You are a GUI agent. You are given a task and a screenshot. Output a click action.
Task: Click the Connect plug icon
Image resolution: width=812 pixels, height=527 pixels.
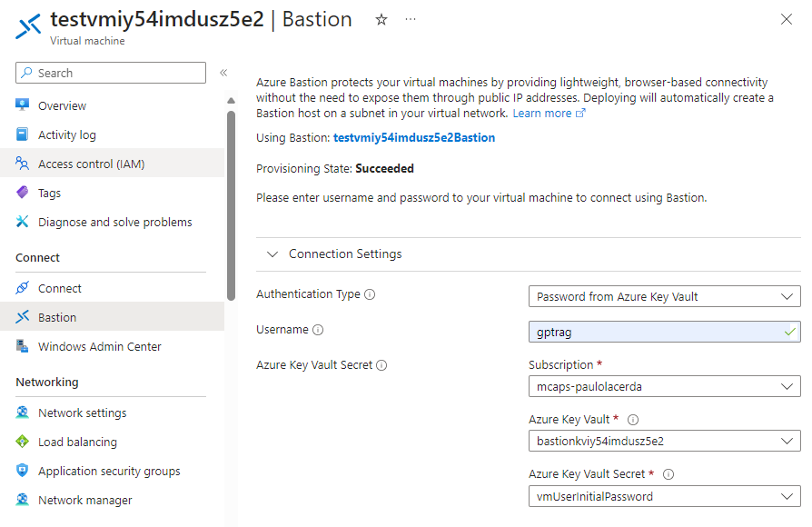(x=23, y=288)
